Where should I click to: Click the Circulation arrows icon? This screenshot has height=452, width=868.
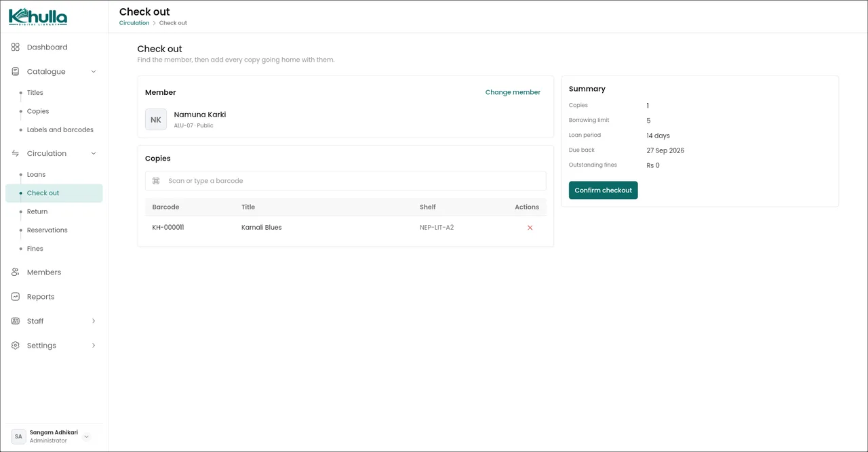coord(16,154)
